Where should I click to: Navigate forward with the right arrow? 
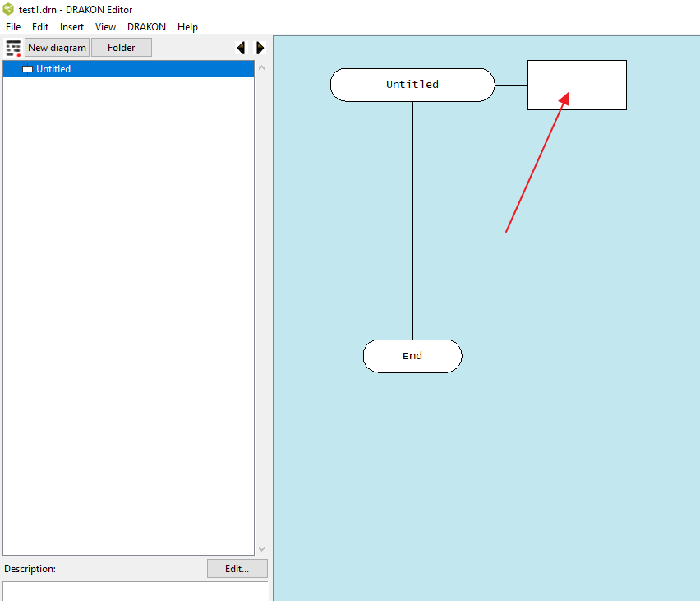tap(260, 48)
